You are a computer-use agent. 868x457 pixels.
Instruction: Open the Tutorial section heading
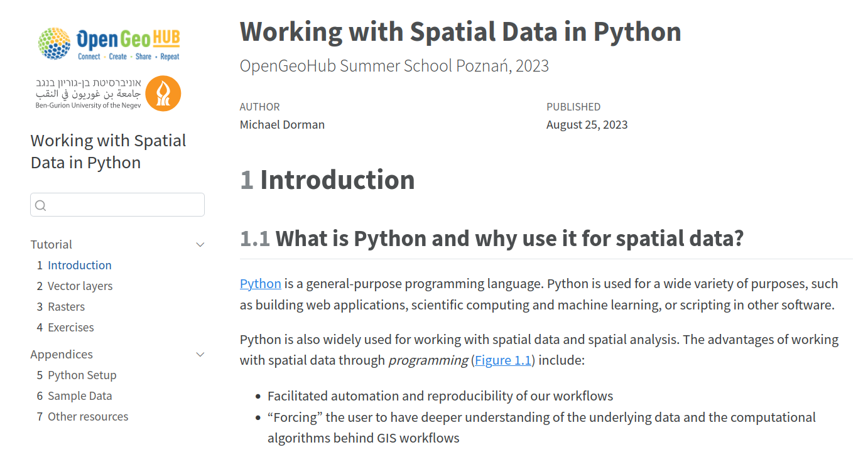tap(52, 245)
